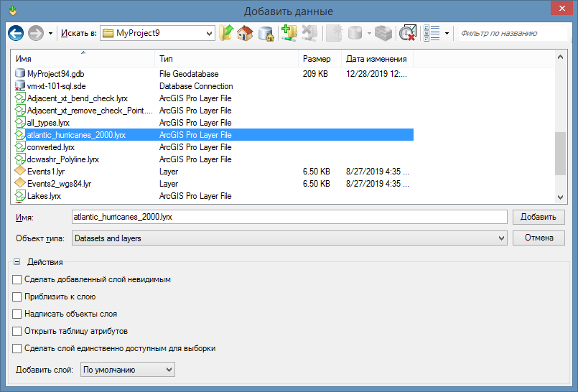The height and width of the screenshot is (392, 578).
Task: Go to the Home folder icon
Action: click(245, 33)
